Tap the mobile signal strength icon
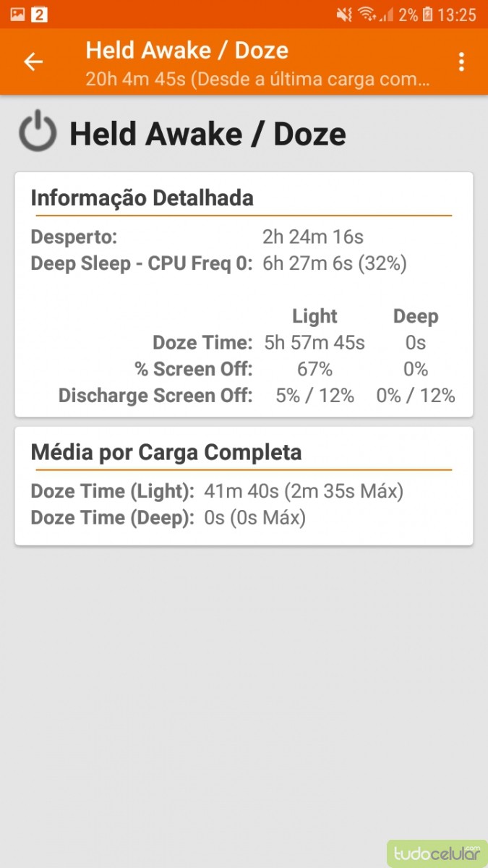This screenshot has width=488, height=868. point(387,14)
